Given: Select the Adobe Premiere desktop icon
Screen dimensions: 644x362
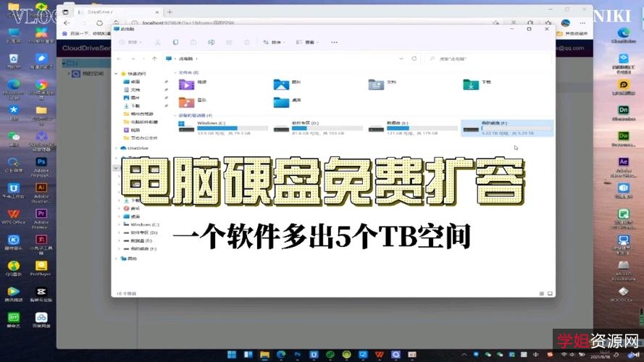Looking at the screenshot, I should (41, 219).
